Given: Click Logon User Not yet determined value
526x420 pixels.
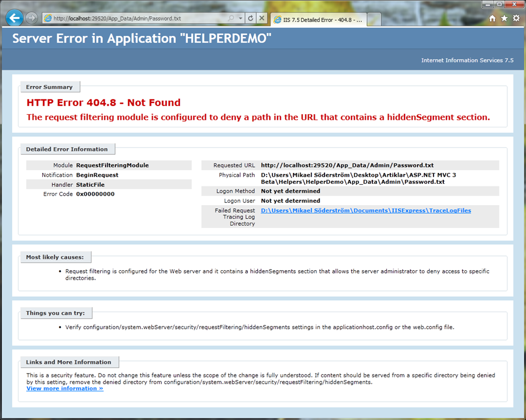Looking at the screenshot, I should click(291, 201).
